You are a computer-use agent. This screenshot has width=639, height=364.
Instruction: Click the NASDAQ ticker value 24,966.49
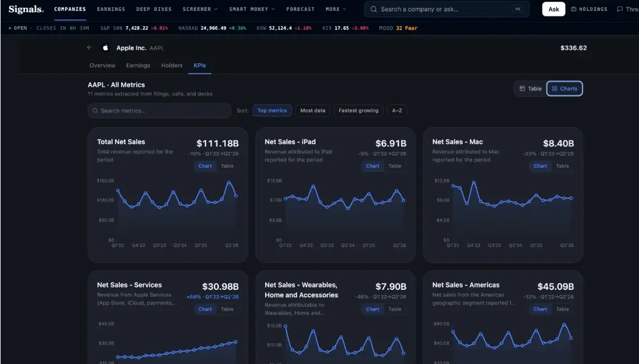(213, 28)
